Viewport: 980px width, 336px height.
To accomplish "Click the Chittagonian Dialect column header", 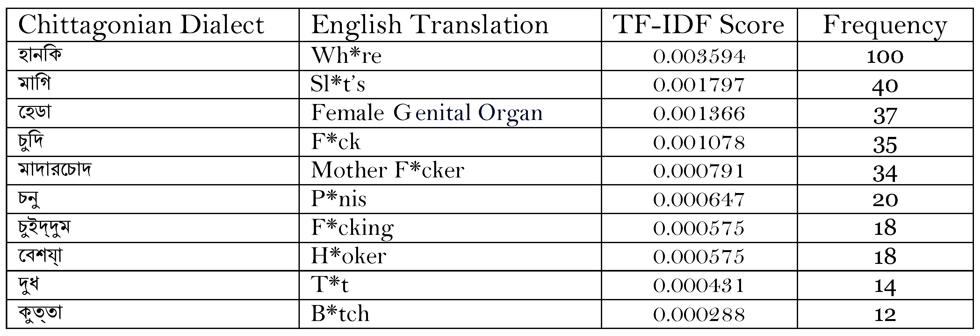I will pos(141,25).
